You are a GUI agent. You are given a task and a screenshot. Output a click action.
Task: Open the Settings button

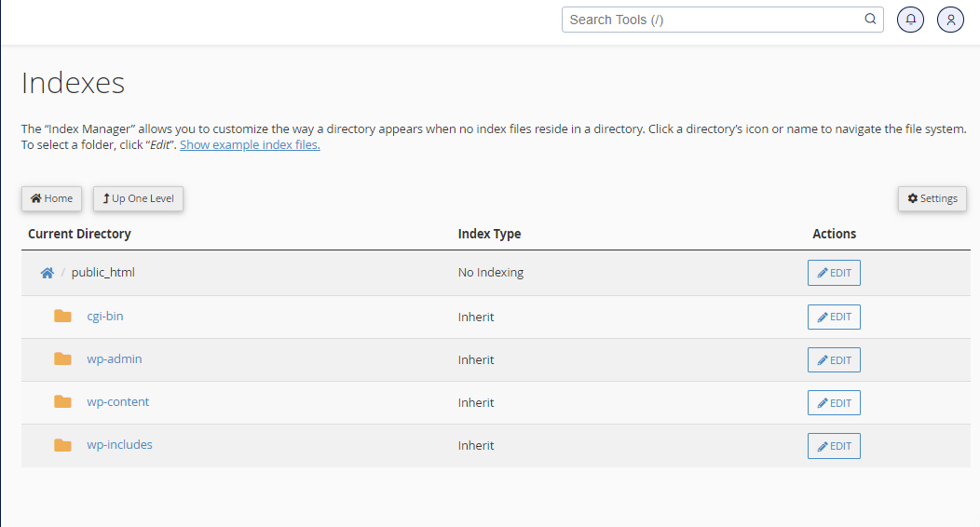[x=932, y=198]
